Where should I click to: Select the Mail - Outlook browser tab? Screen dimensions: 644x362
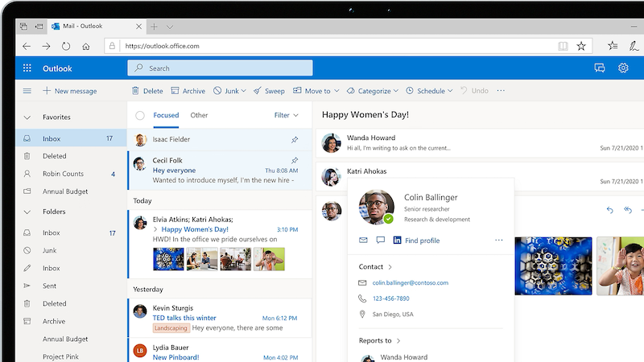97,27
